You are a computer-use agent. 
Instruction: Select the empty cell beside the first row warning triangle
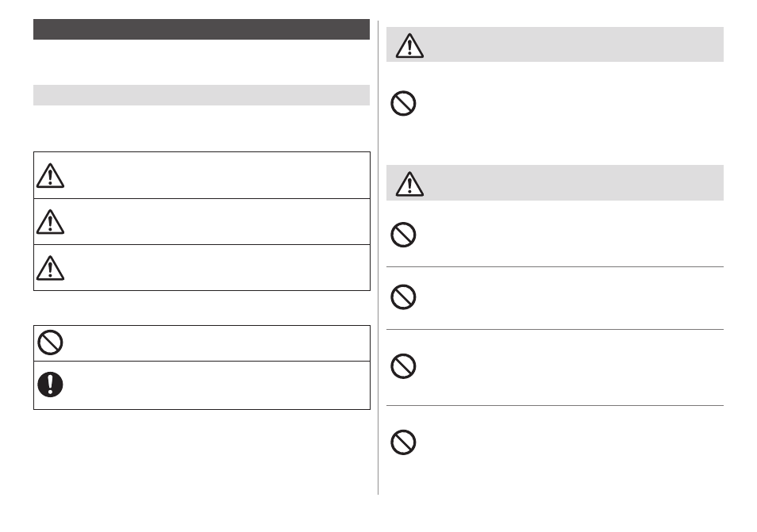(x=218, y=175)
